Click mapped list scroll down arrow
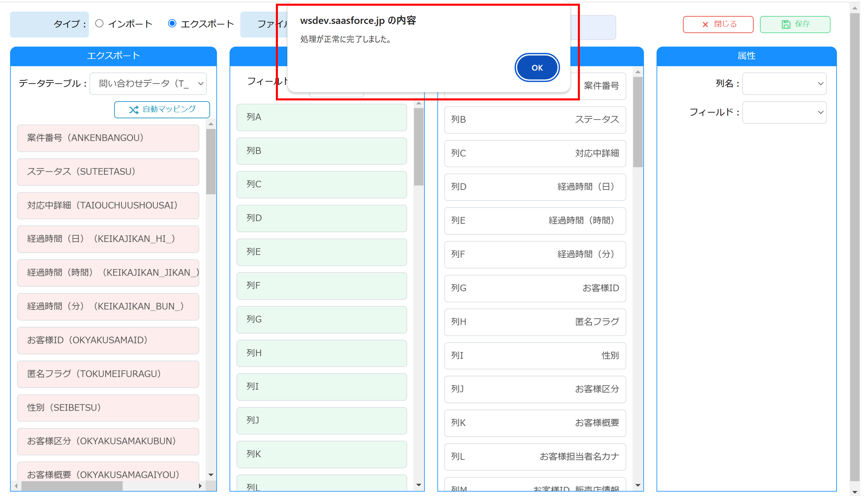This screenshot has height=496, width=868. tap(637, 485)
